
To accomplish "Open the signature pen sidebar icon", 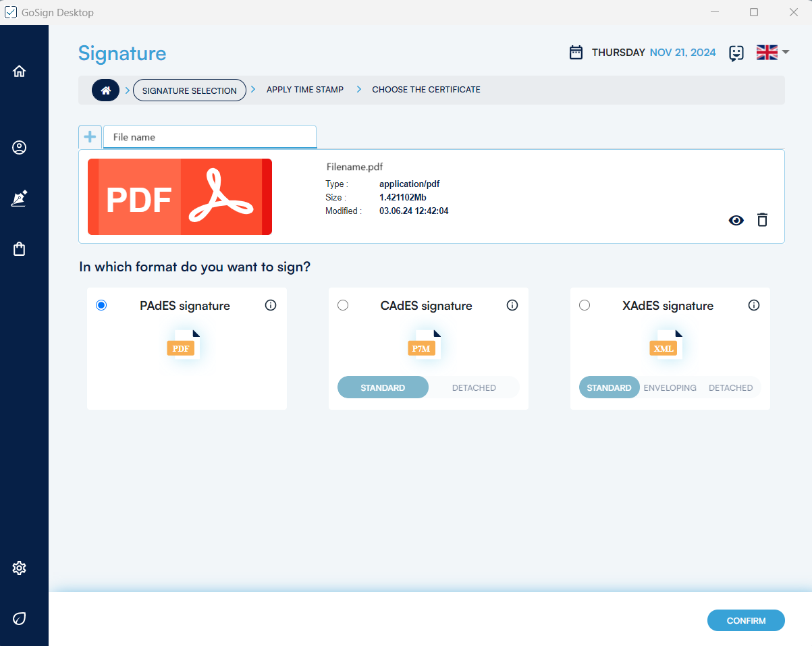I will [19, 198].
